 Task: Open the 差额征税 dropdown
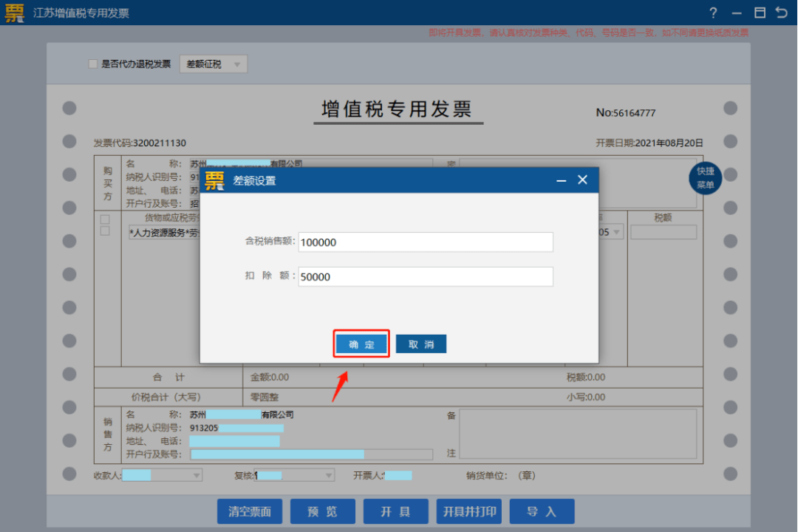(214, 64)
